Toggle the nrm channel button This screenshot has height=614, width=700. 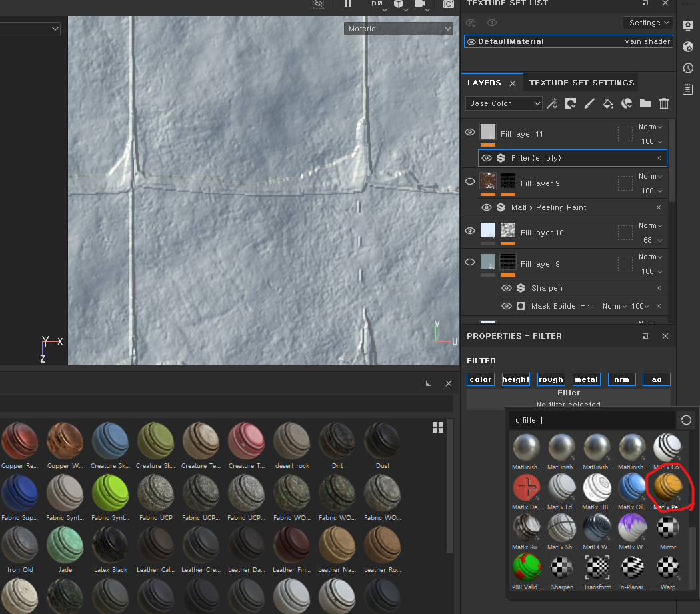click(621, 379)
